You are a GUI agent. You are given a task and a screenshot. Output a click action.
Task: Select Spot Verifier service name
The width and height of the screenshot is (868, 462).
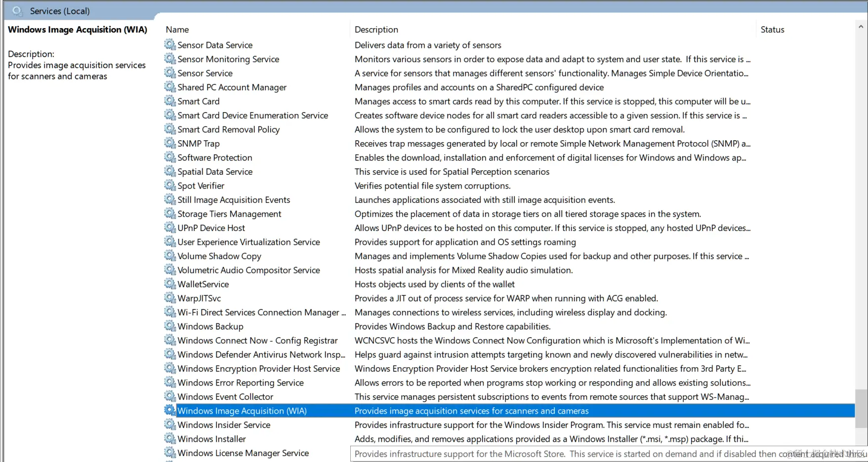(x=201, y=186)
